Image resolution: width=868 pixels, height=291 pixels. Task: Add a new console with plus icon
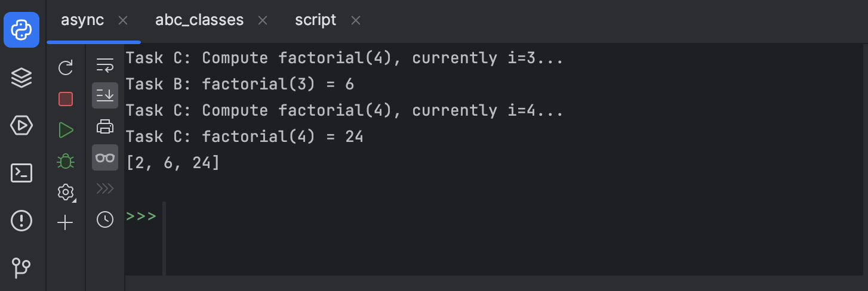click(65, 223)
